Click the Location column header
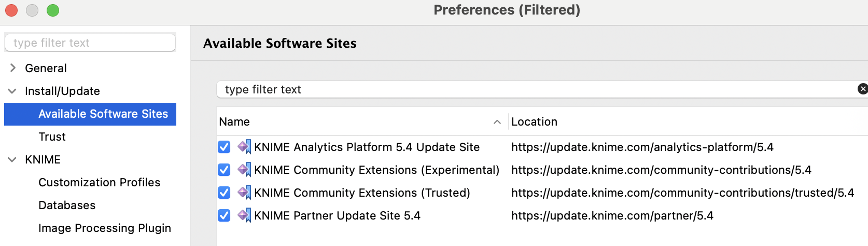 [534, 121]
